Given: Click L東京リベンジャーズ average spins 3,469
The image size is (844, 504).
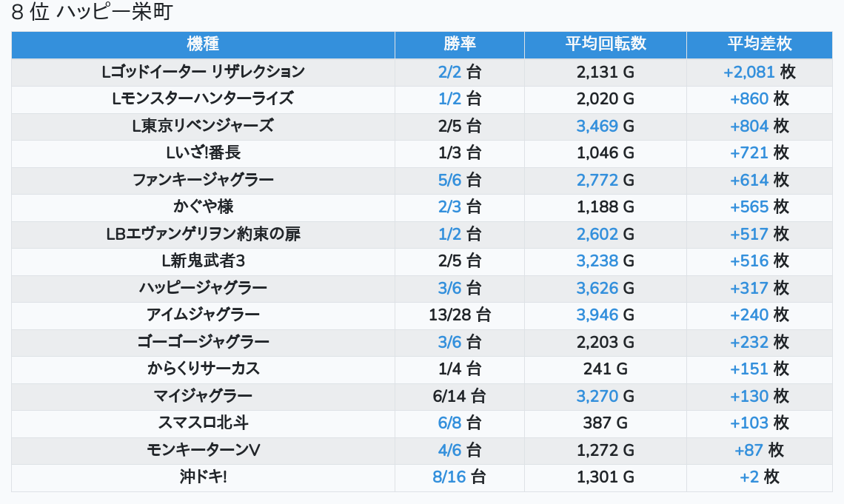Looking at the screenshot, I should [x=597, y=126].
